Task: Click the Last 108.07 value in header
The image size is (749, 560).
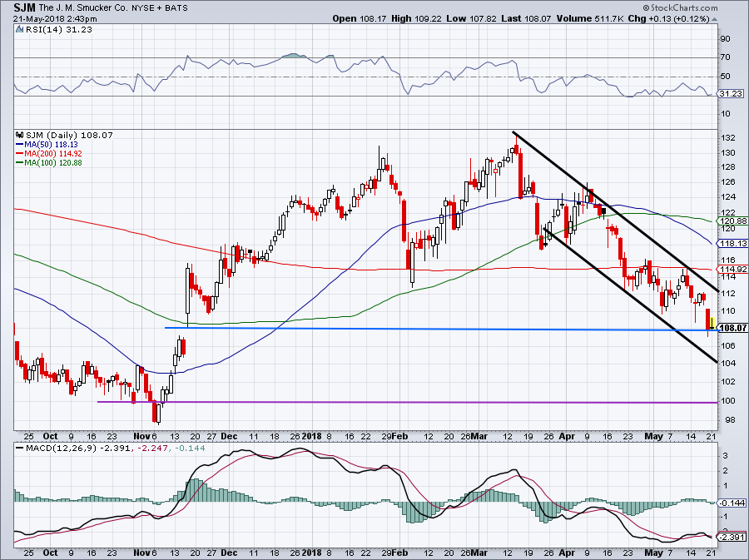Action: 526,18
